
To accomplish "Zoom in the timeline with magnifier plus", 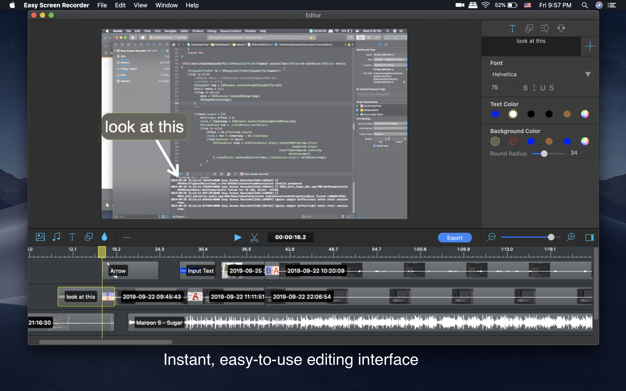I will (571, 237).
